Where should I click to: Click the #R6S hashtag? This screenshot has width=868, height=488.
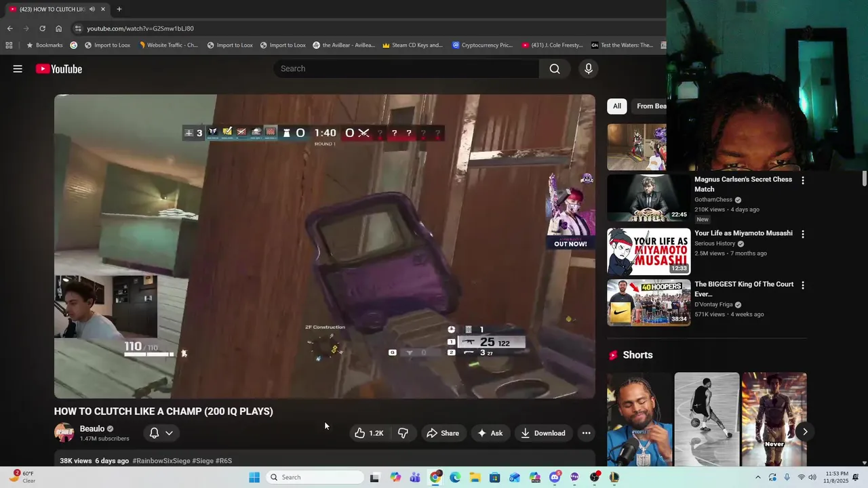pos(224,461)
